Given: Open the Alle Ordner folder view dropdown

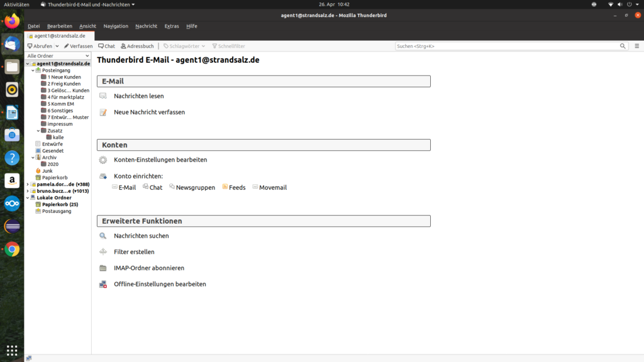Looking at the screenshot, I should (58, 56).
